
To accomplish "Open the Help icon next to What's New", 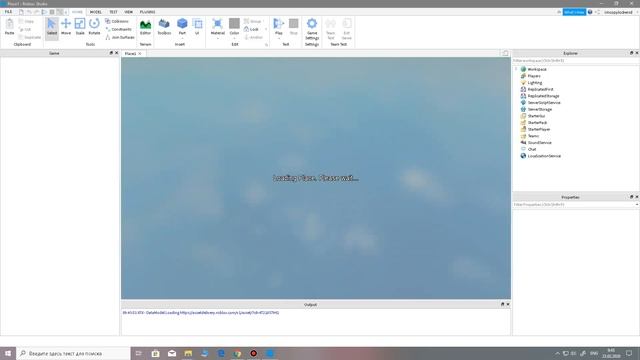I will pos(590,12).
